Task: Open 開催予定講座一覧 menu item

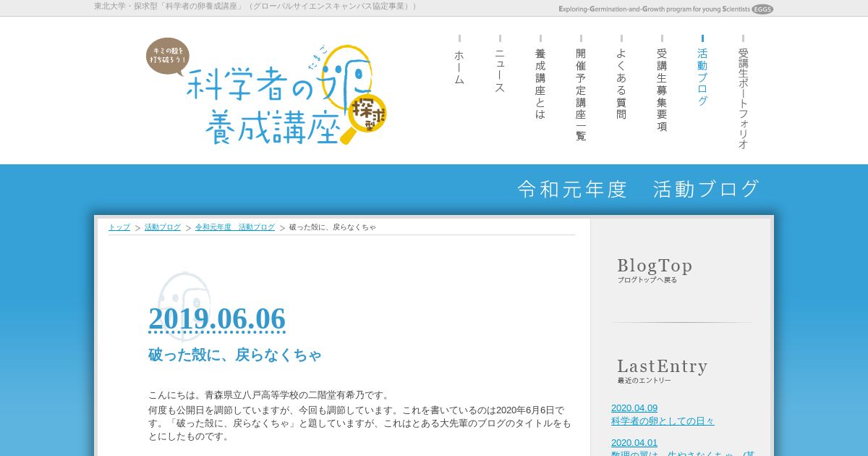Action: [x=581, y=88]
